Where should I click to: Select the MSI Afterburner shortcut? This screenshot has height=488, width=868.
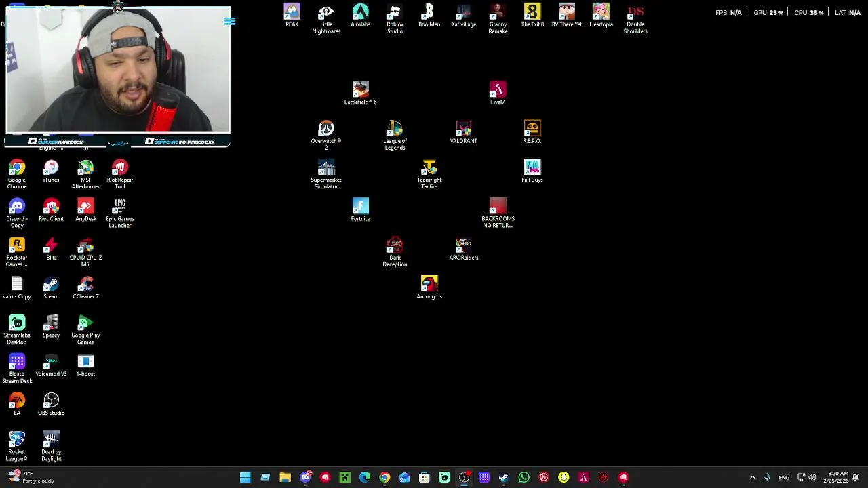pyautogui.click(x=85, y=174)
